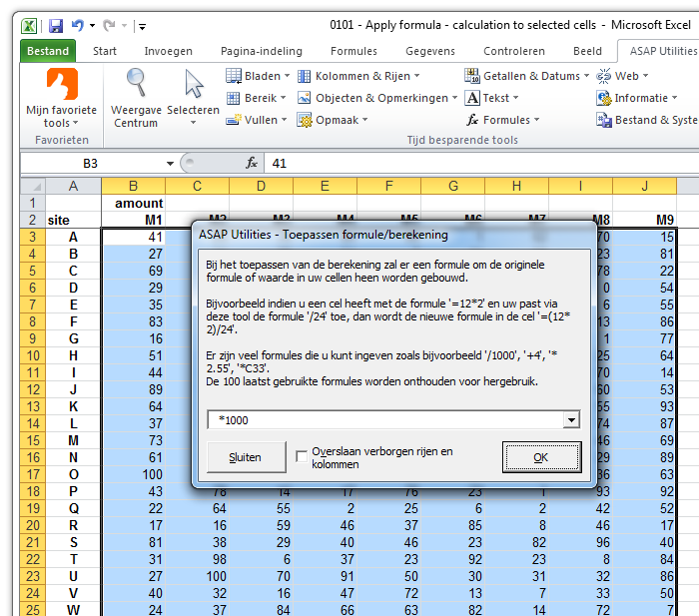Toggle Overslaan verborgen rijen en kolommen

click(x=302, y=456)
